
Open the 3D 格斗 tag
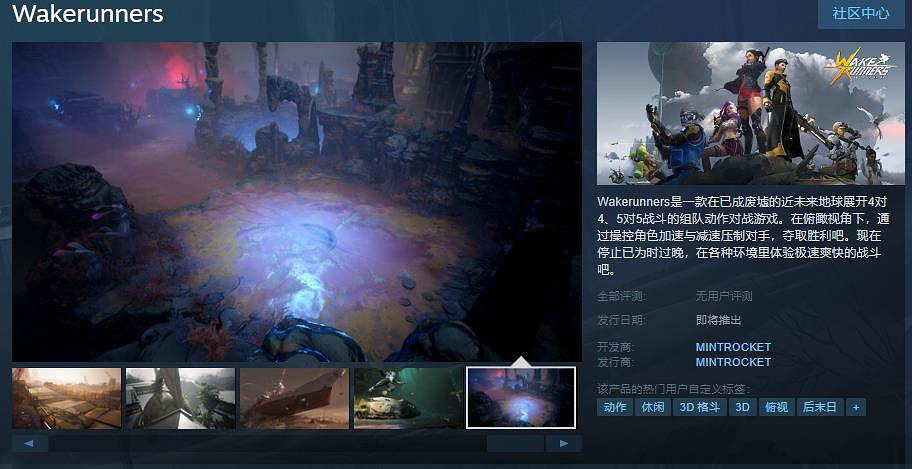pyautogui.click(x=700, y=407)
